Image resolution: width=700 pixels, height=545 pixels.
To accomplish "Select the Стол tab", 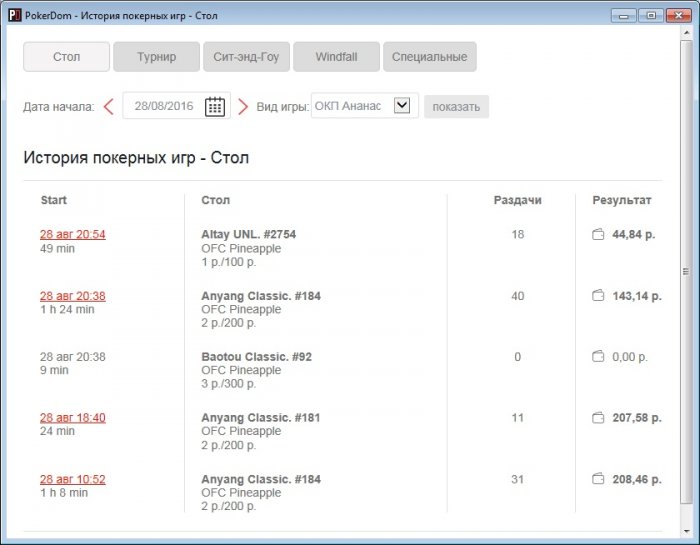I will (x=67, y=57).
